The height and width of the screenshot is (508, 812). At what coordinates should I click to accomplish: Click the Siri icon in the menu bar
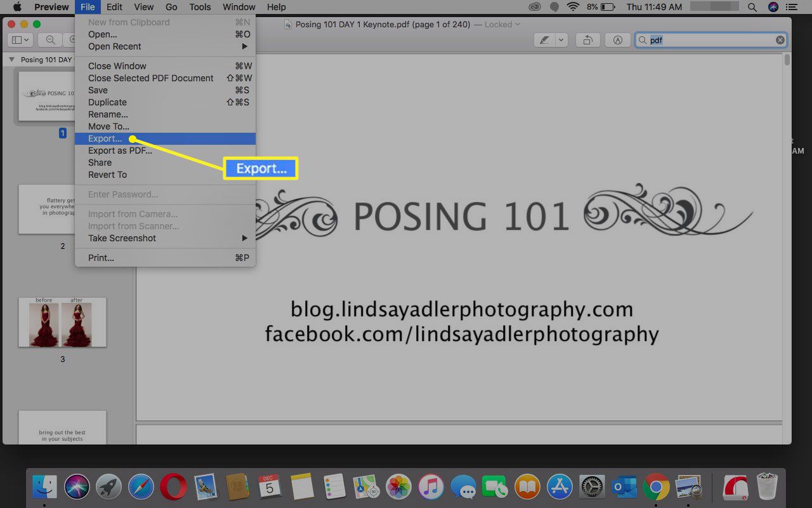[773, 7]
